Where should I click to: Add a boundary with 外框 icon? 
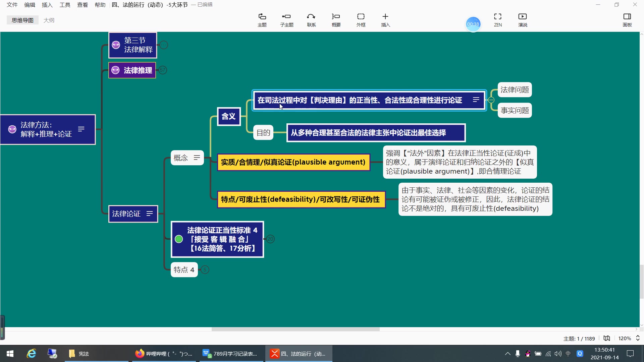(x=361, y=20)
